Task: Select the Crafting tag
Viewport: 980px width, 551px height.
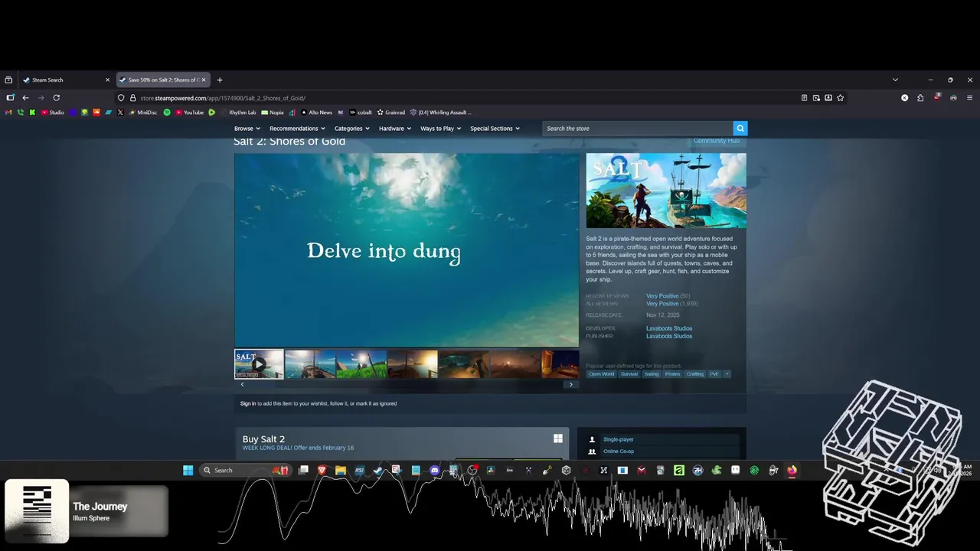Action: (695, 374)
